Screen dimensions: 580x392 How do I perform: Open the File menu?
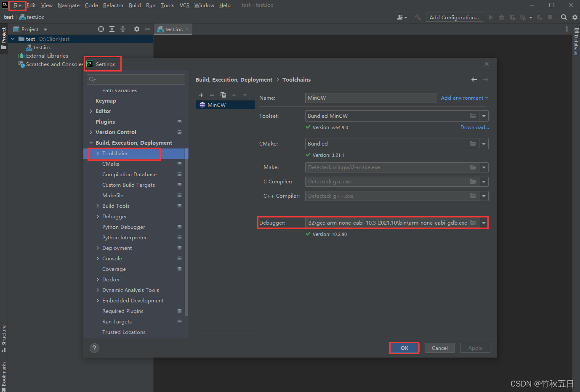17,5
